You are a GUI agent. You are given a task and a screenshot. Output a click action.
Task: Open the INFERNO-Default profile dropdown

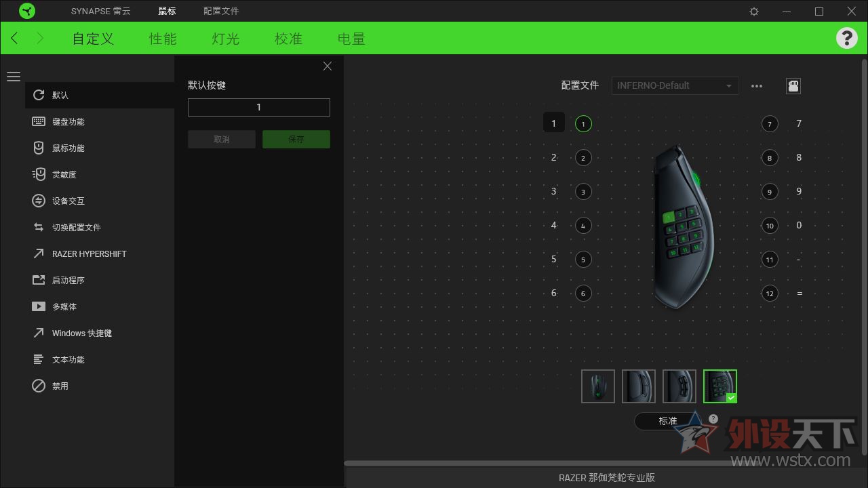click(x=675, y=86)
